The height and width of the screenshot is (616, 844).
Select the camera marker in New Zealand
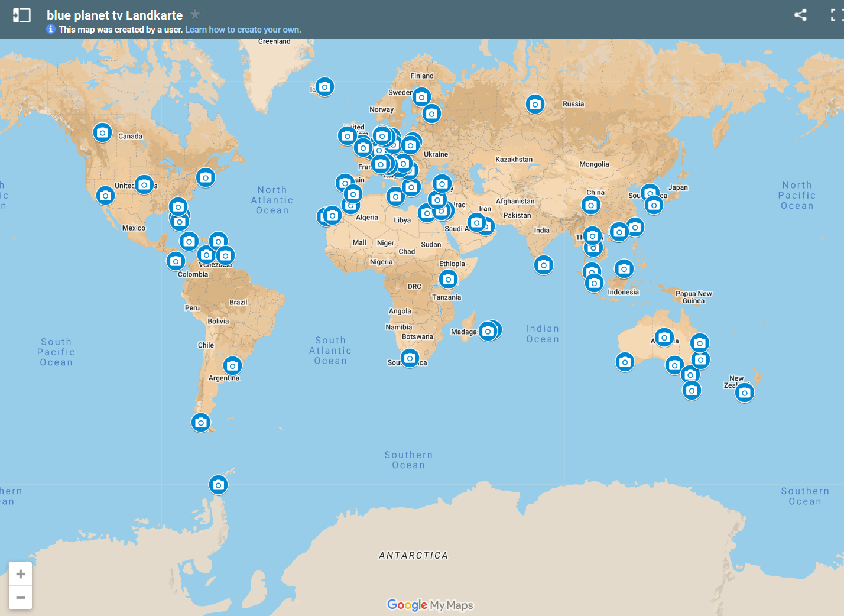point(745,393)
